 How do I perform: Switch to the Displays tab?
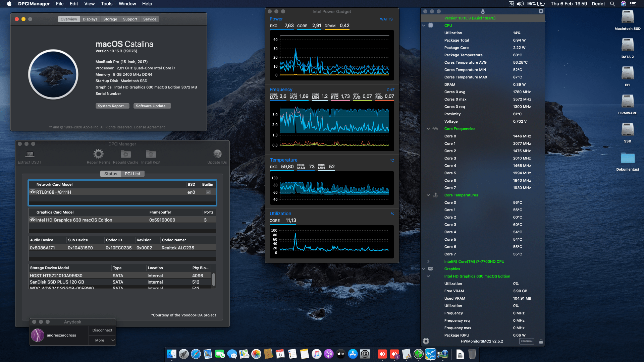90,19
